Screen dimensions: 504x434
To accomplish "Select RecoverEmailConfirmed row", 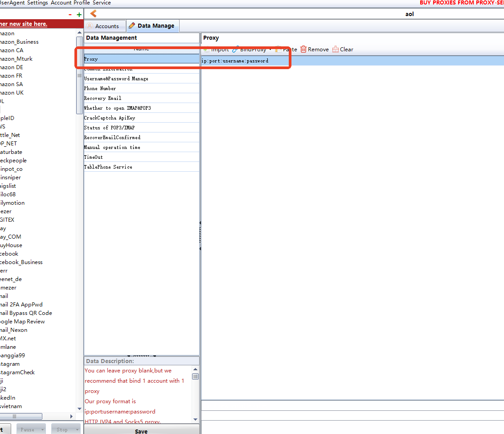I will (141, 137).
